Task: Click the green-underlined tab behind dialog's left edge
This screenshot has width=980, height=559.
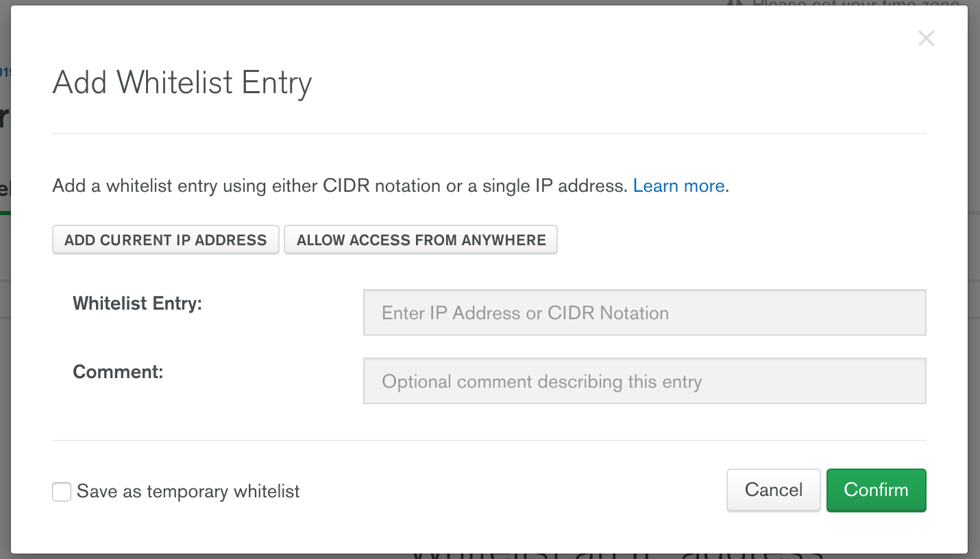Action: click(5, 192)
